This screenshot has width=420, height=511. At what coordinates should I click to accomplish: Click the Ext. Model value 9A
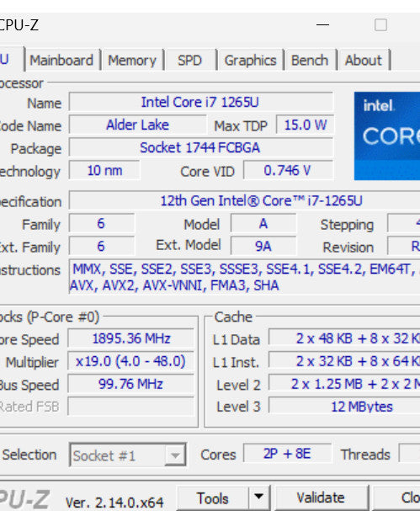tap(263, 247)
